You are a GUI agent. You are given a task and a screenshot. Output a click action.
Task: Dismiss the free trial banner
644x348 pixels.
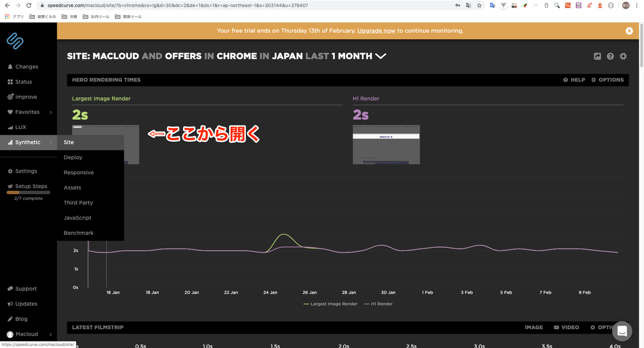tap(629, 31)
